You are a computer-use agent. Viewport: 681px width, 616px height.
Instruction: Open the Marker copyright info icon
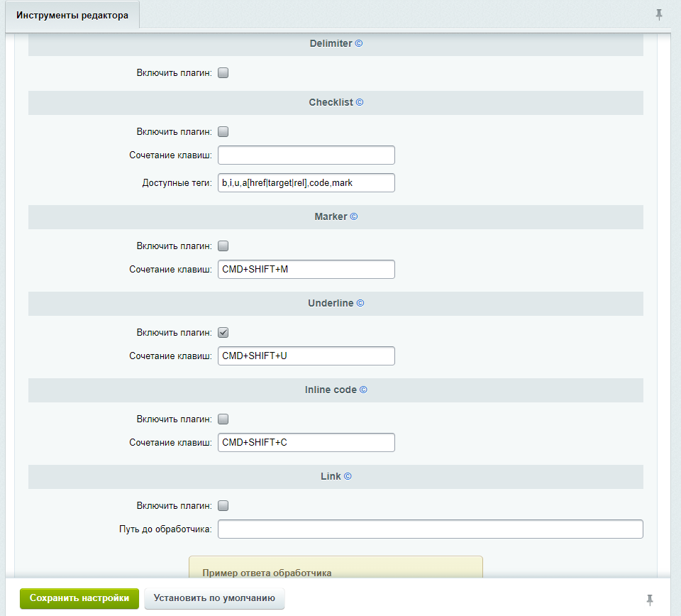[x=354, y=216]
